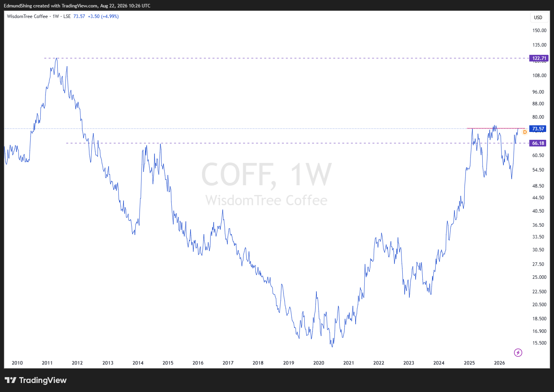Click the 88.00 price scale label
Image resolution: width=554 pixels, height=392 pixels.
(x=538, y=104)
